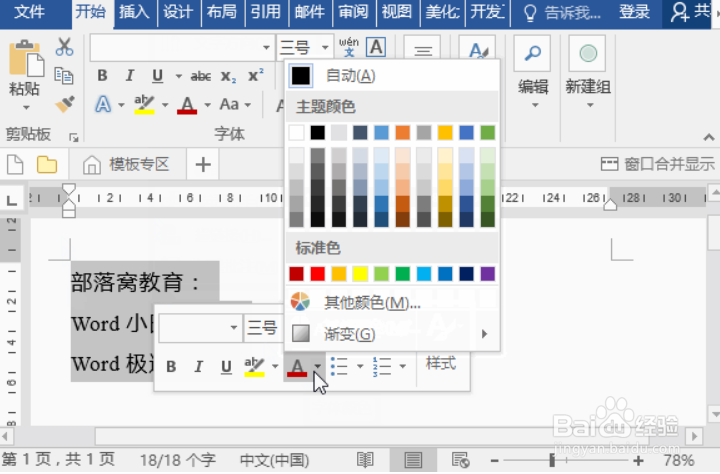
Task: Click the plus new tab button
Action: pos(203,164)
